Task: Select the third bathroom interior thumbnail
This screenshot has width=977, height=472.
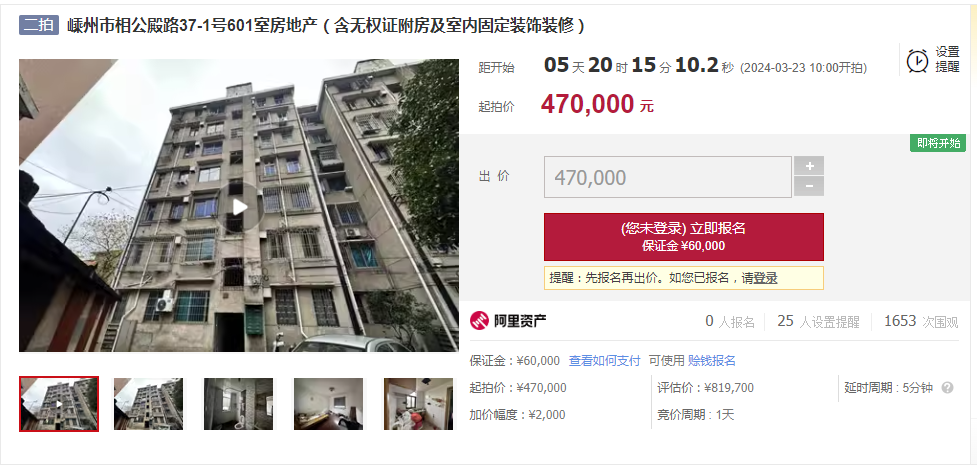Action: tap(239, 404)
